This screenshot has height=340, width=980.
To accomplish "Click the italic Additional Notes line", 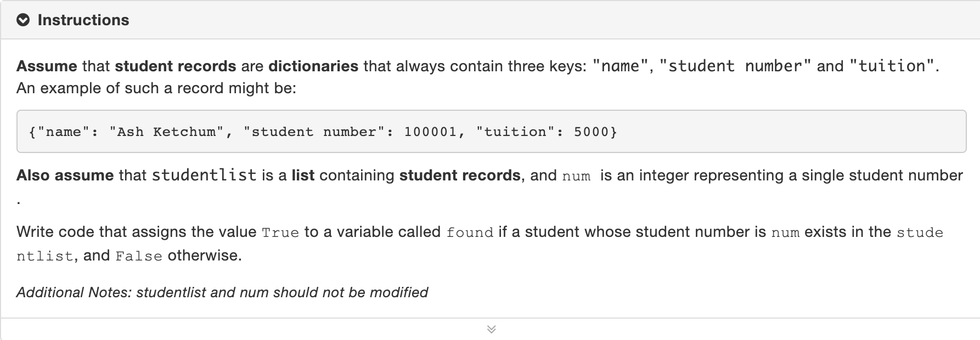I will point(222,292).
